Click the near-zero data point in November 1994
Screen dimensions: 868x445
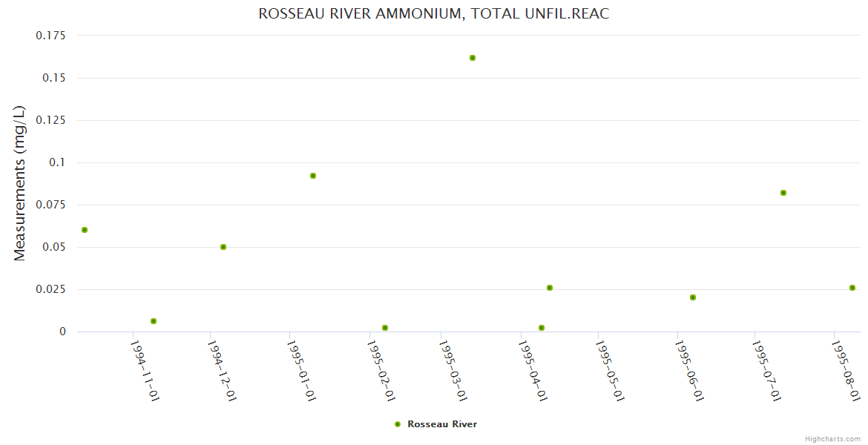(154, 321)
